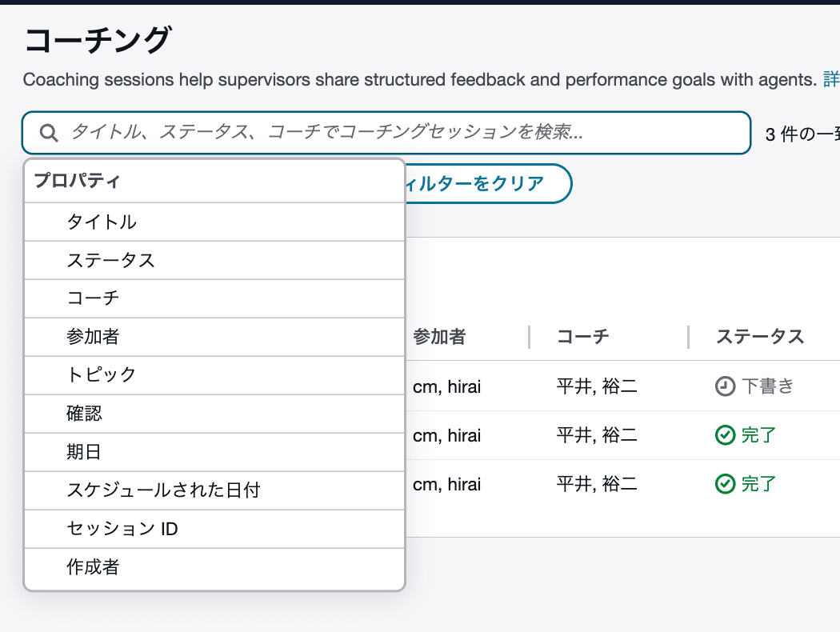Open the 詳 link after the description text

point(833,79)
